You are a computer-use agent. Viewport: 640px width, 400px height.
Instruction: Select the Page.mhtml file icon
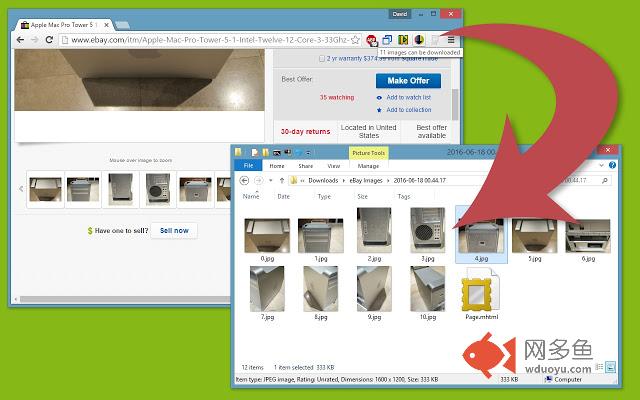481,291
